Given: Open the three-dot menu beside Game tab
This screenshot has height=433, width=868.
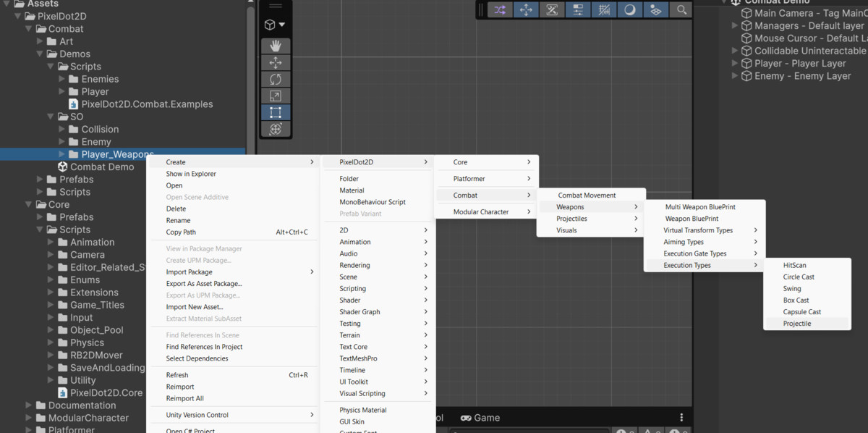Looking at the screenshot, I should pyautogui.click(x=681, y=418).
